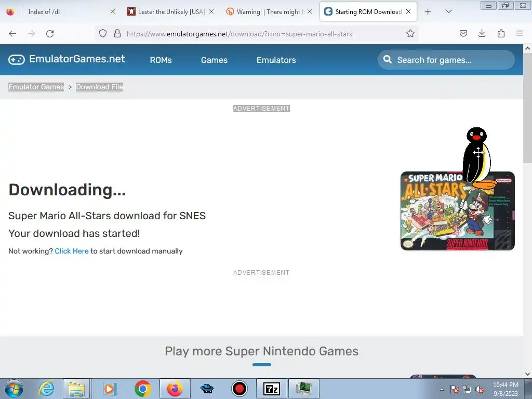Open Firefox application hamburger menu
The width and height of the screenshot is (532, 399).
(520, 34)
